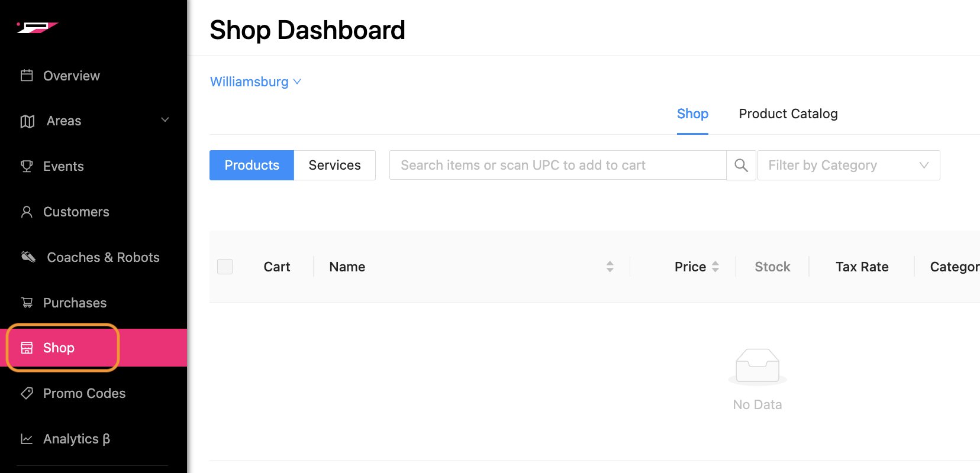Click the Coaches & Robots icon
Viewport: 980px width, 473px height.
28,257
